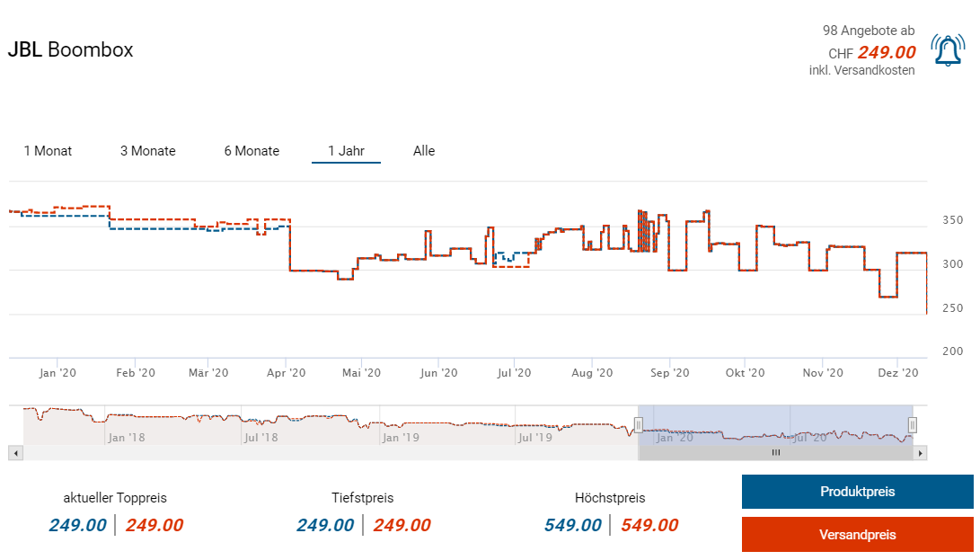Toggle the Produktpreis series button
Screen dimensions: 980x560
(857, 492)
